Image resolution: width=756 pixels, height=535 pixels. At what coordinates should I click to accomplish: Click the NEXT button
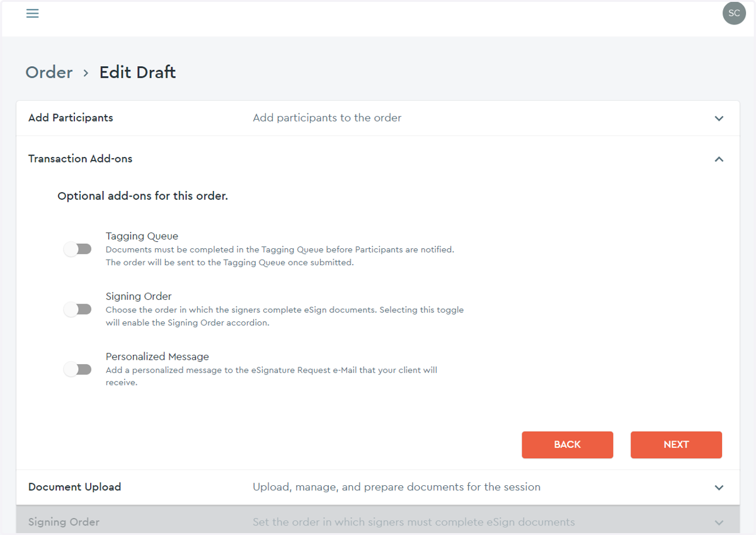point(676,445)
